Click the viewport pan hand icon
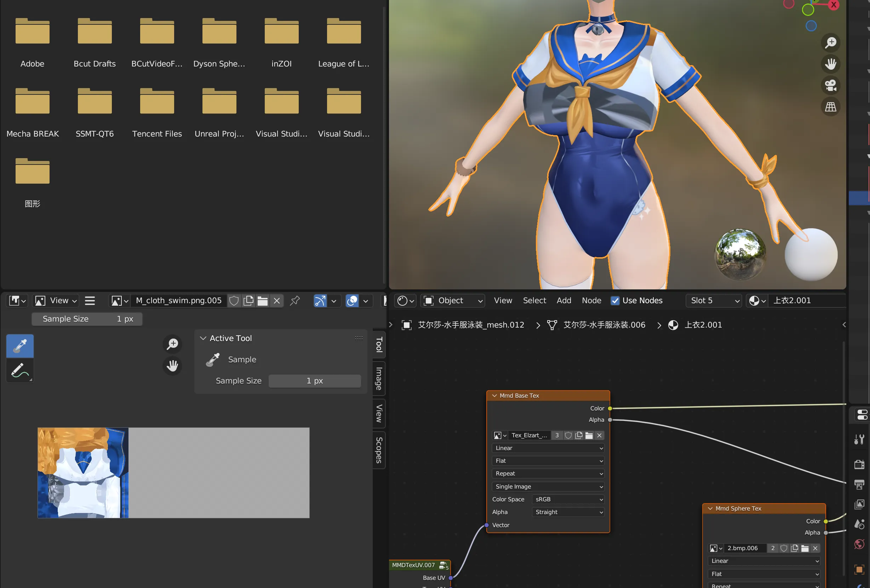This screenshot has width=870, height=588. (830, 64)
